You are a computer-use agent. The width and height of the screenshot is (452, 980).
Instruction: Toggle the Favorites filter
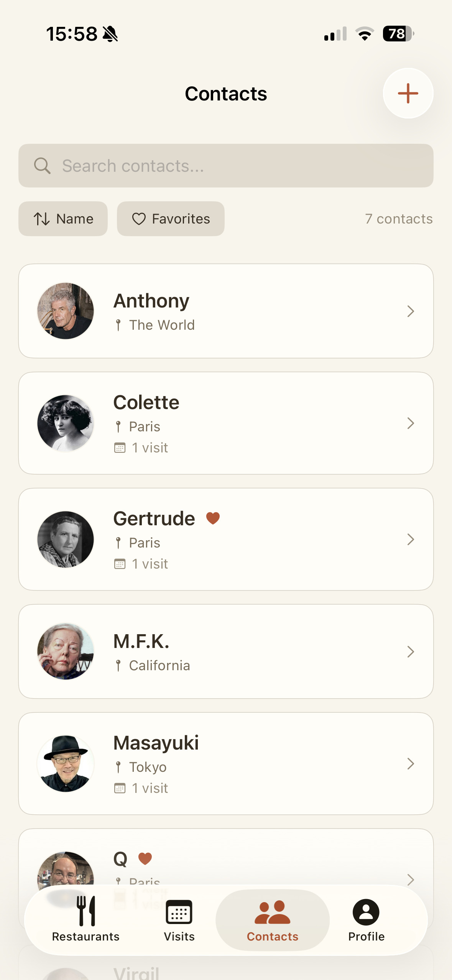170,219
